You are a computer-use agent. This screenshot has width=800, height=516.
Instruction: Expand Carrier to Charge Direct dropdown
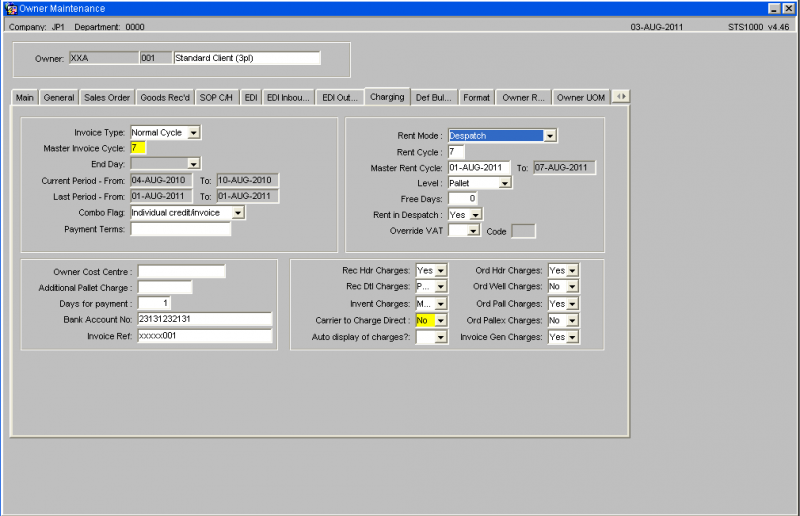pyautogui.click(x=441, y=321)
